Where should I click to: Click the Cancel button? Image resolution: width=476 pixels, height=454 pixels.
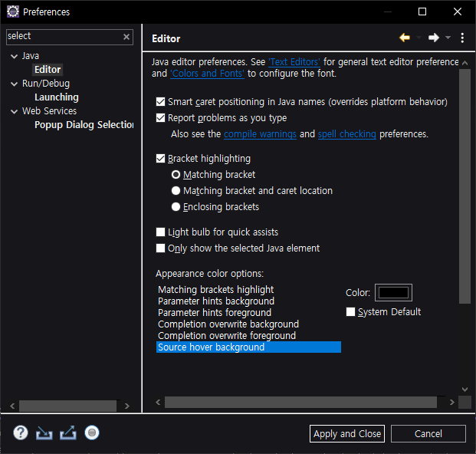coord(428,433)
